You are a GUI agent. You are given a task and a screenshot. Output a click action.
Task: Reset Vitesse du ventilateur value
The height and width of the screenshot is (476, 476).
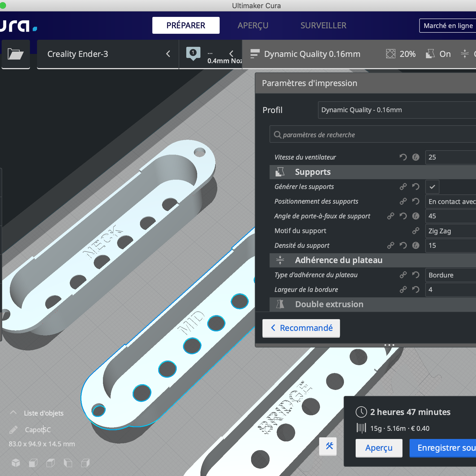tap(403, 157)
